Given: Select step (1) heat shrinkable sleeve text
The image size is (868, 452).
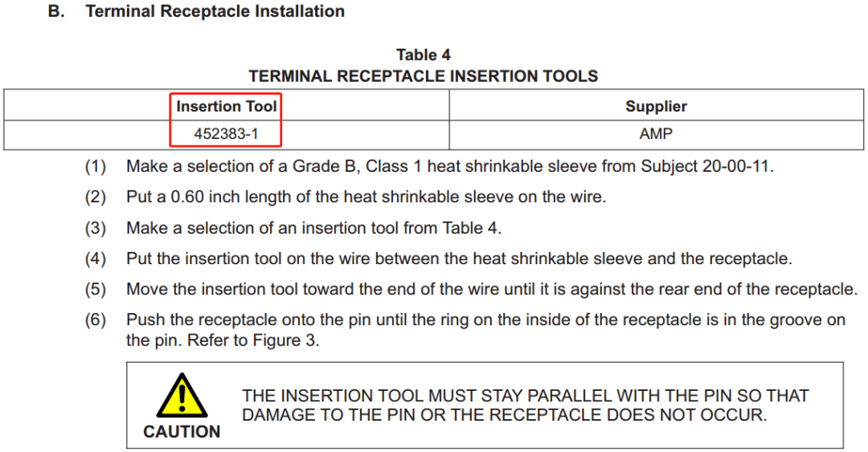Looking at the screenshot, I should point(450,166).
